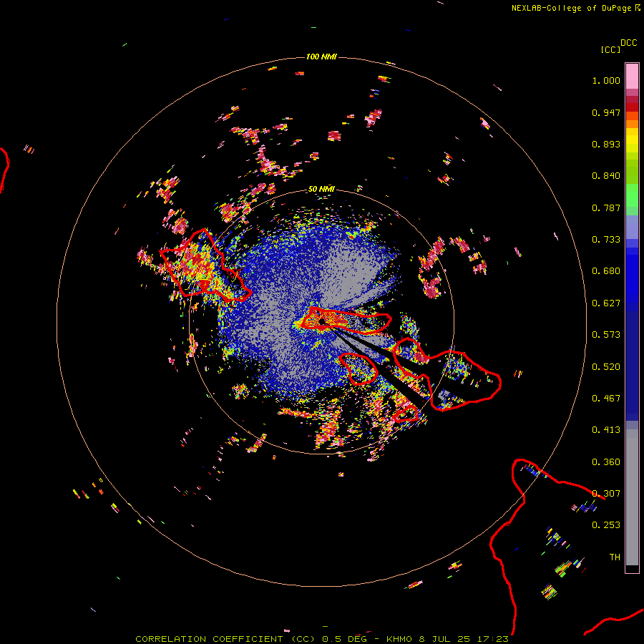The height and width of the screenshot is (644, 644).
Task: Click the 50 NMI range ring label
Action: pyautogui.click(x=321, y=190)
